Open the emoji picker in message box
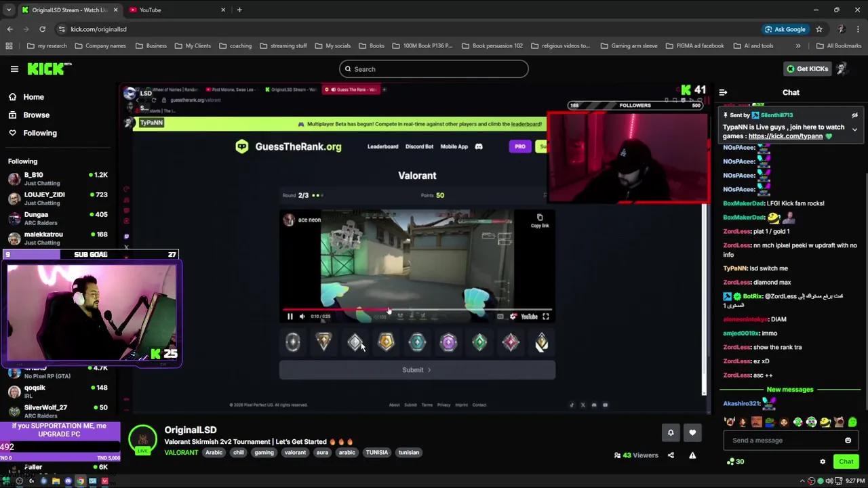The height and width of the screenshot is (488, 868). [848, 441]
